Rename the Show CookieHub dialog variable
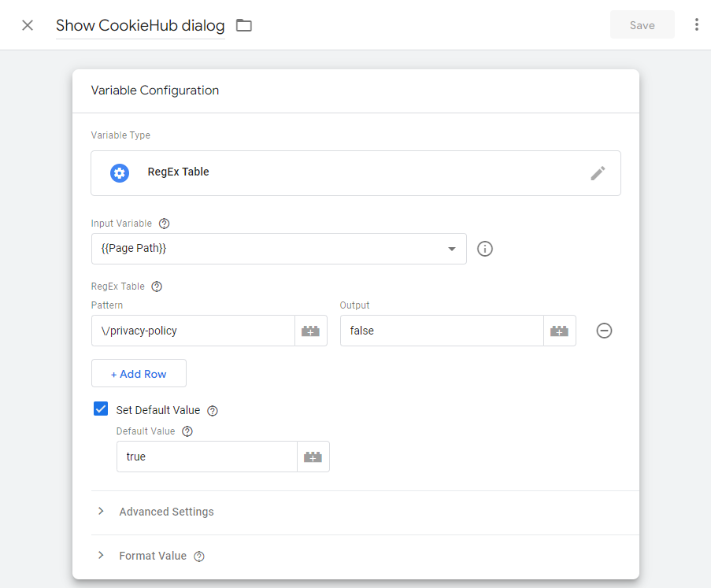711x588 pixels. pyautogui.click(x=139, y=25)
